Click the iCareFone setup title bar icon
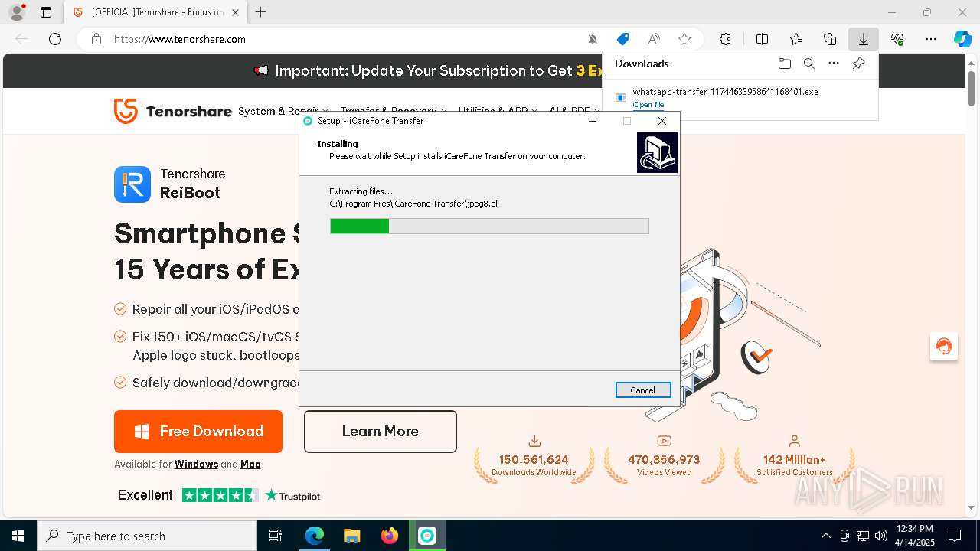Screen dimensions: 980x551 click(x=308, y=121)
